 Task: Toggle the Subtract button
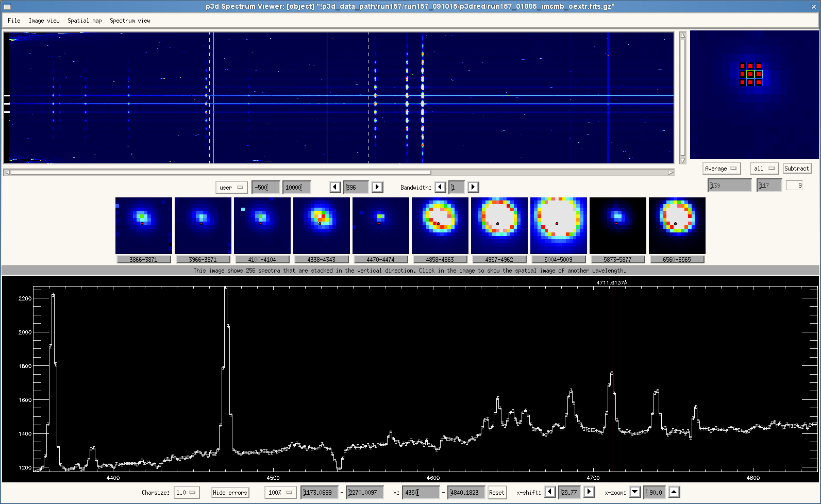click(796, 169)
